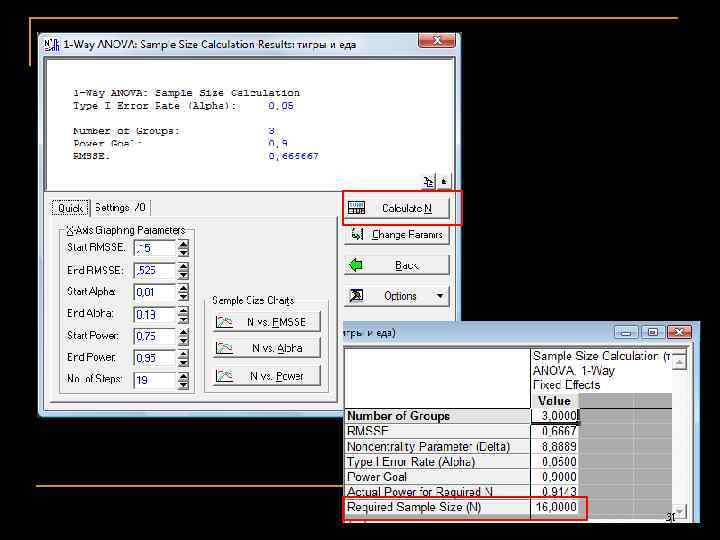
Task: Click the End Alpha input field
Action: 155,315
